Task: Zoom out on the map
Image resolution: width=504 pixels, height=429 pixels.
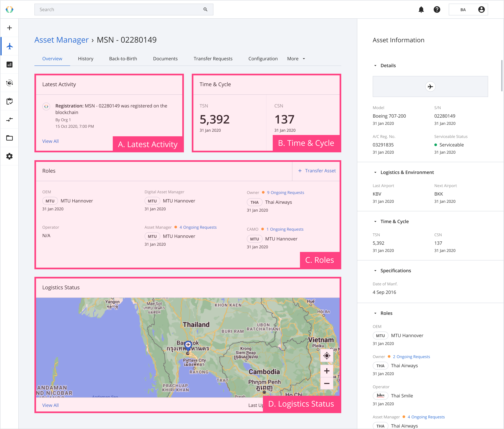Action: (x=327, y=384)
